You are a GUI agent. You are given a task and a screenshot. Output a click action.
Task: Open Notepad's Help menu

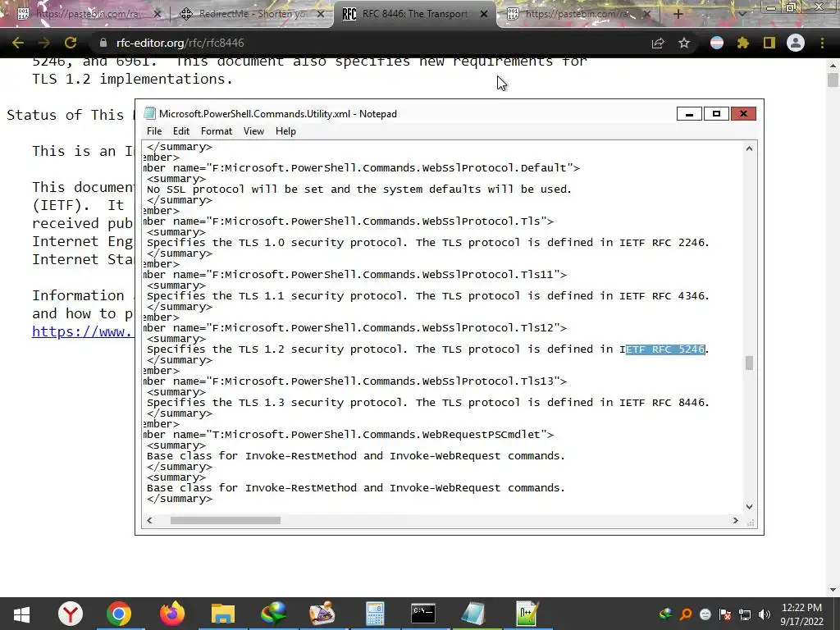285,131
